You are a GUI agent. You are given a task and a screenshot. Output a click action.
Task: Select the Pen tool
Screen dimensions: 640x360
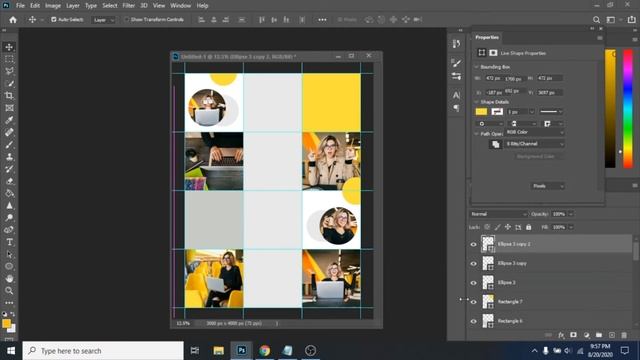[x=9, y=230]
